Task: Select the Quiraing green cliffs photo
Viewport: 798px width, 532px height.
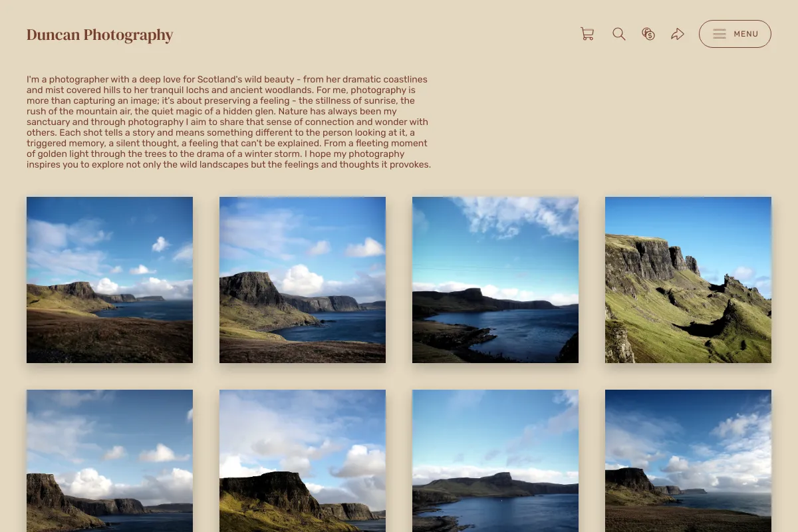Action: [688, 280]
